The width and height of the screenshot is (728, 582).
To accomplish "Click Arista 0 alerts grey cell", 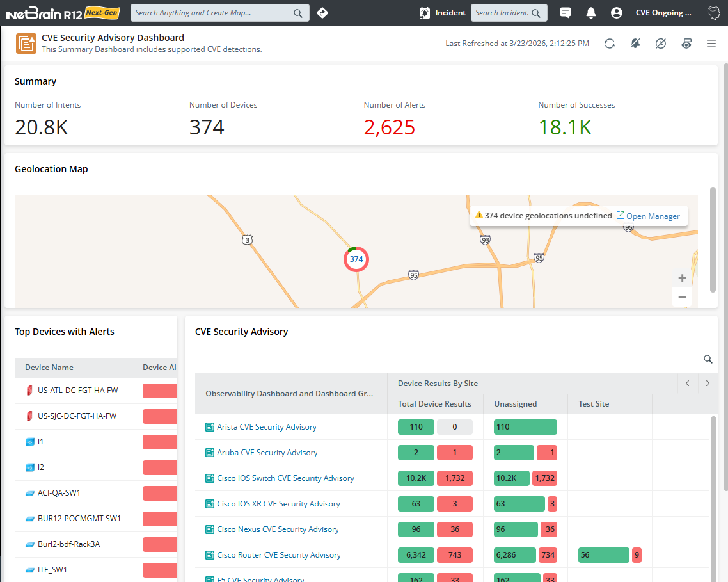I will tap(455, 427).
